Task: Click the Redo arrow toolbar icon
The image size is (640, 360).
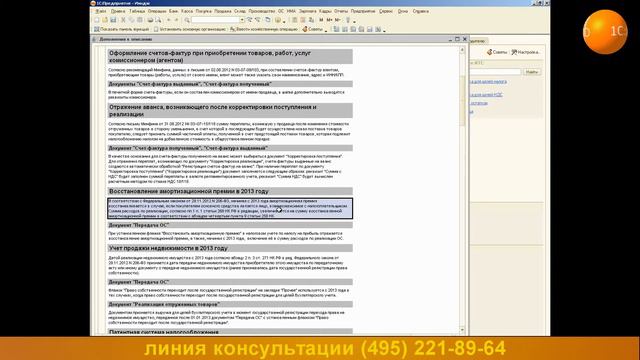Action: point(177,20)
